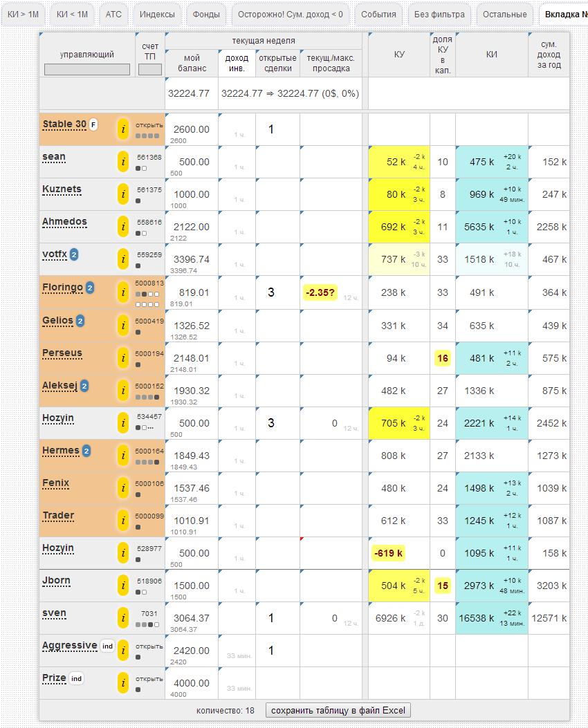Viewport: 588px width, 728px height.
Task: Open info icon for Stable 30
Action: (x=123, y=129)
